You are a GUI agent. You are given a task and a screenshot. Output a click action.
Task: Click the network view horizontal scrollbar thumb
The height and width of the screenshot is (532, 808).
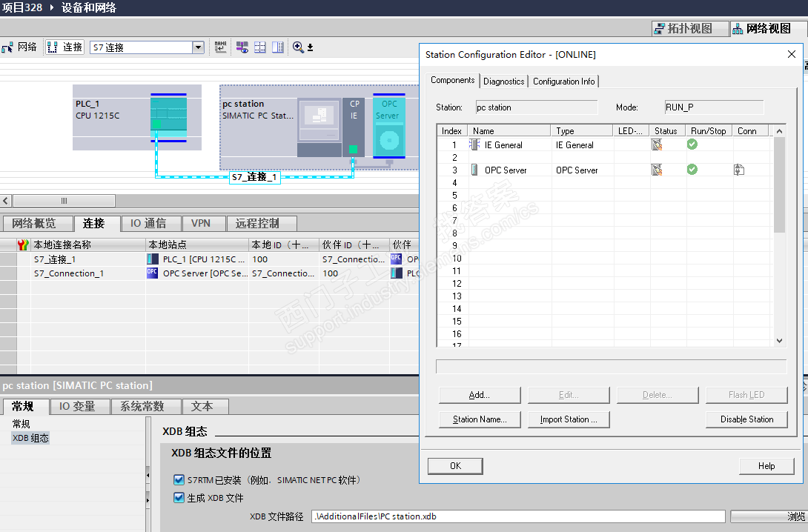click(x=64, y=200)
